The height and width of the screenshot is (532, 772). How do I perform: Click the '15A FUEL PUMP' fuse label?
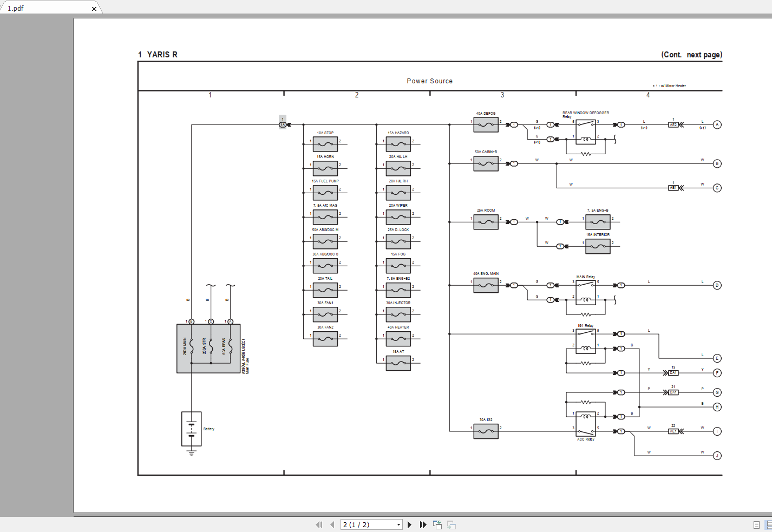(325, 181)
